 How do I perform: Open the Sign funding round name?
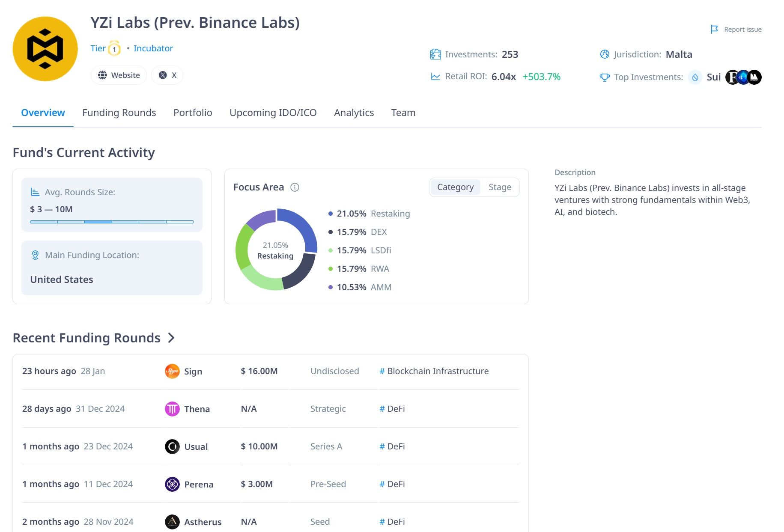[x=193, y=372]
